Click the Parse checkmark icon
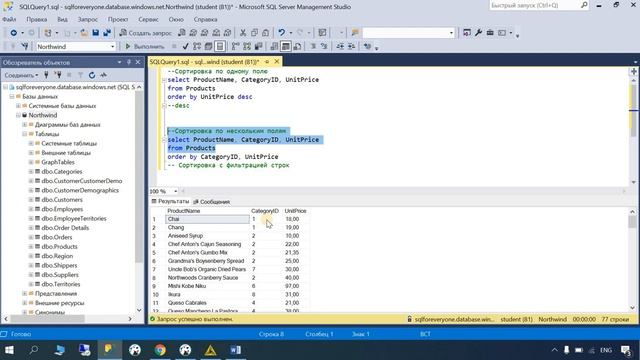The width and height of the screenshot is (640, 360). coord(185,47)
